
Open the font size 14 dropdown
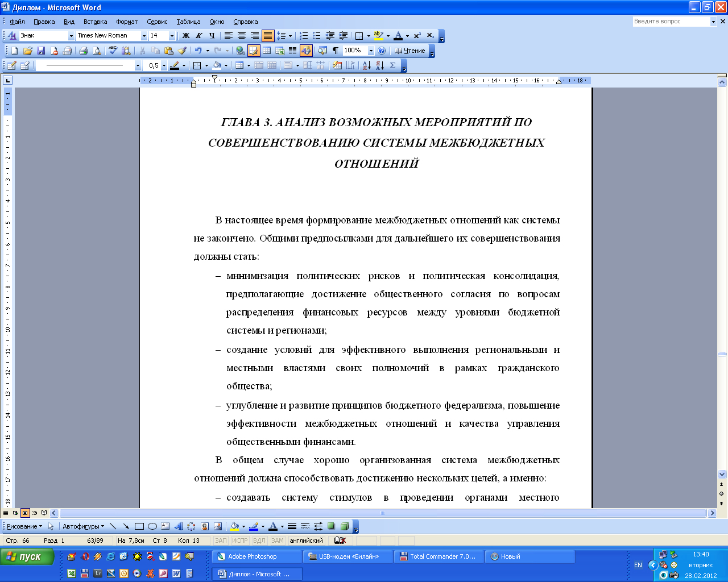(x=172, y=36)
